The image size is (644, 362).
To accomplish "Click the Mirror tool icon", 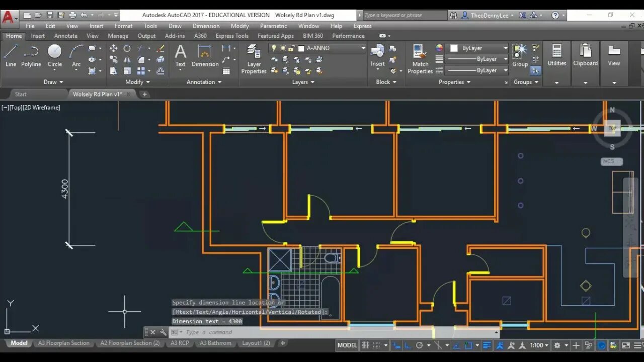I will [127, 60].
